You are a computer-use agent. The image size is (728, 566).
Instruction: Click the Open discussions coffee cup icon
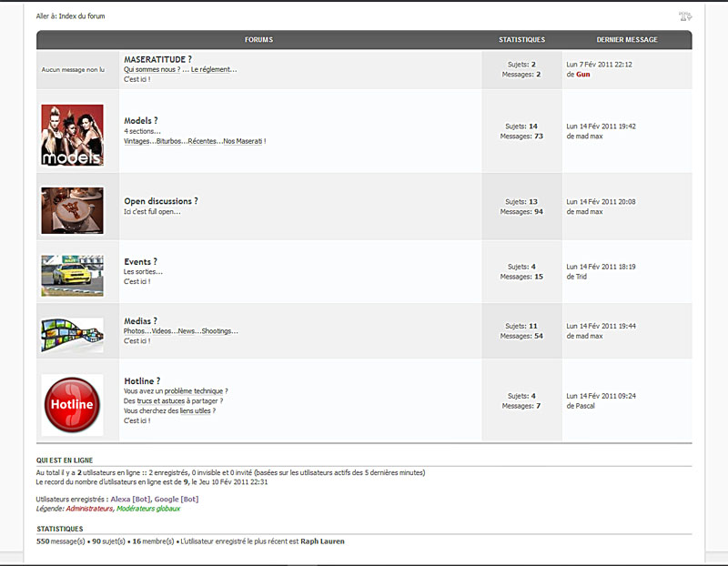[72, 210]
